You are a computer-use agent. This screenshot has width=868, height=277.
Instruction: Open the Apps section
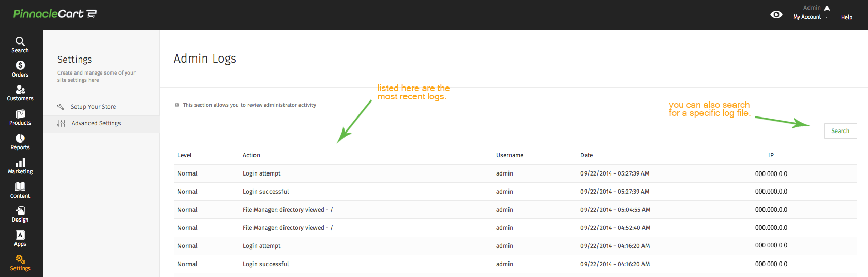point(20,239)
